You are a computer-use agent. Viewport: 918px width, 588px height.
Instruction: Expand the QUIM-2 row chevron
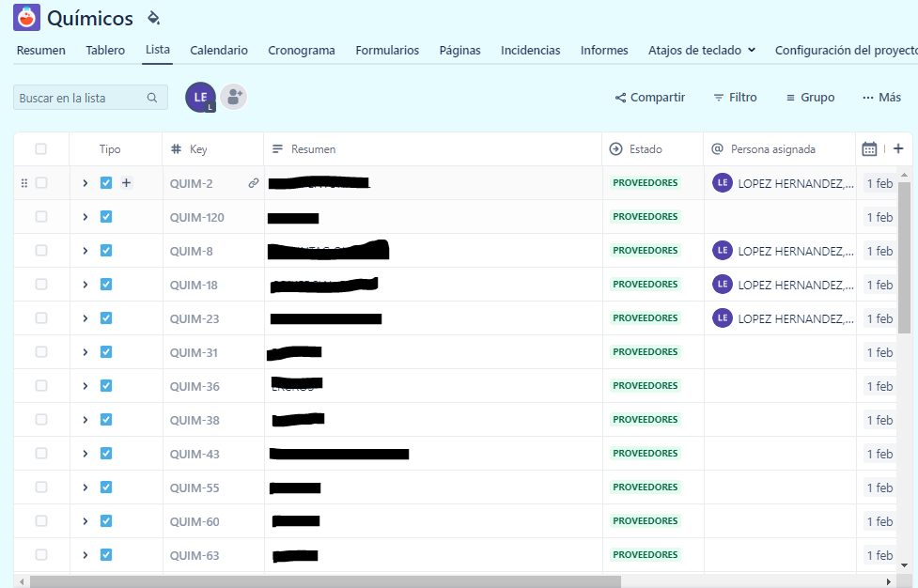click(85, 183)
